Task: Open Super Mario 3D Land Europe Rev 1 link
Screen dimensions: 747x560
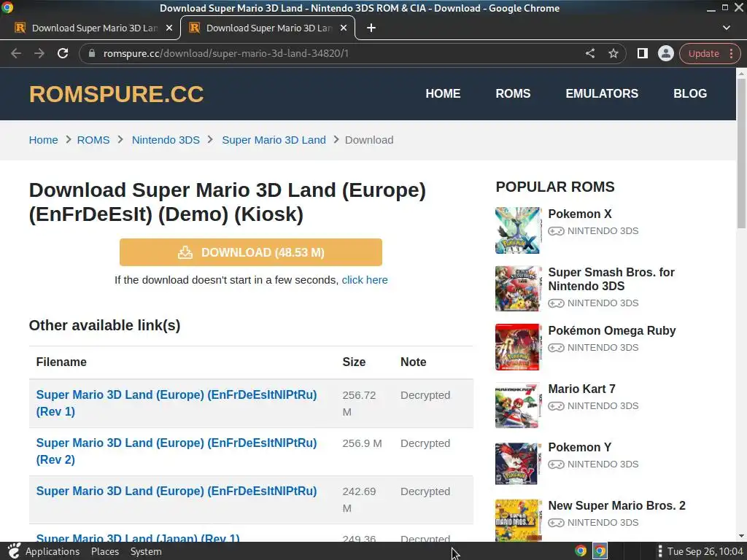Action: (177, 402)
